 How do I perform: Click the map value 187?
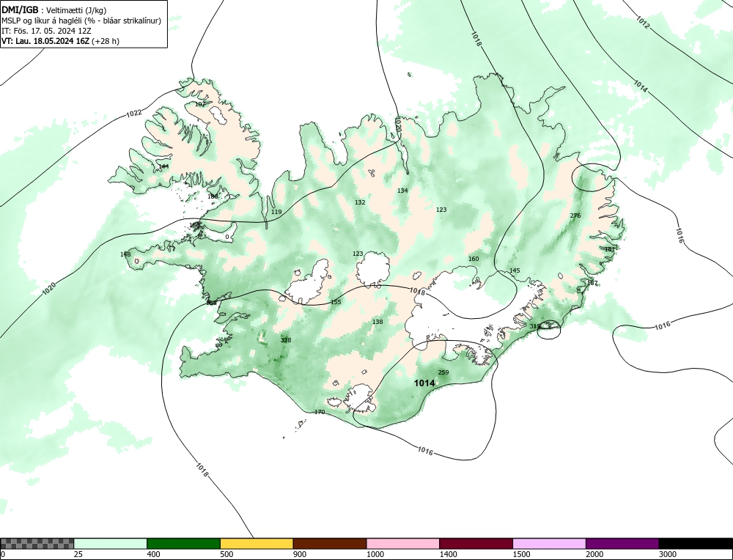(x=592, y=283)
